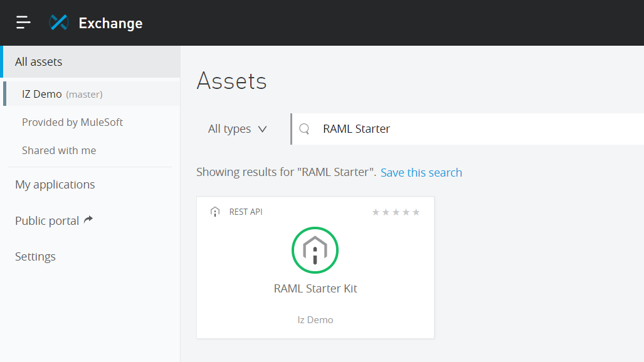Focus the RAML Starter search field

pyautogui.click(x=468, y=129)
